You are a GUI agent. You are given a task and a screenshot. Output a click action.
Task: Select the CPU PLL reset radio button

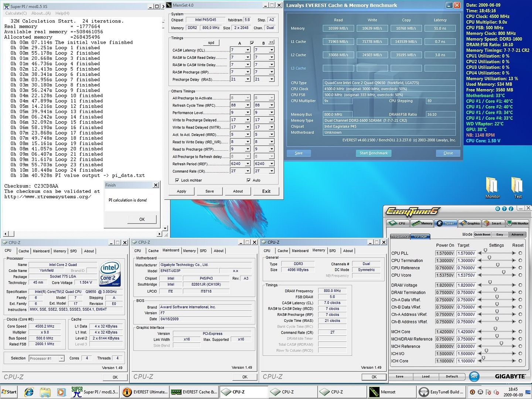521,253
